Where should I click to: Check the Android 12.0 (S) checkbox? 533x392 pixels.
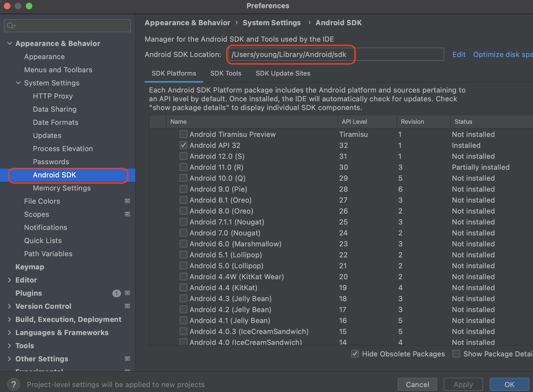pyautogui.click(x=183, y=156)
